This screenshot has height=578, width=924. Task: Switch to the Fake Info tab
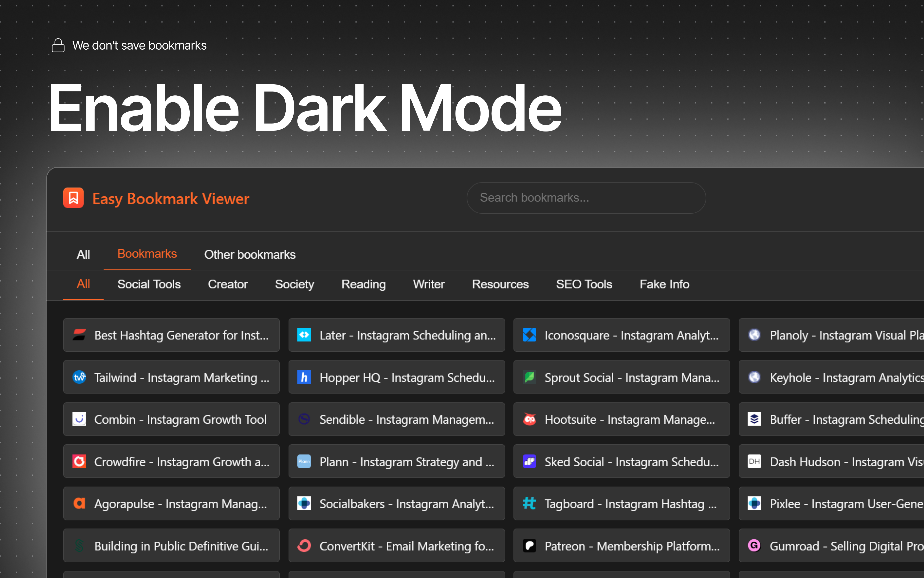(664, 284)
